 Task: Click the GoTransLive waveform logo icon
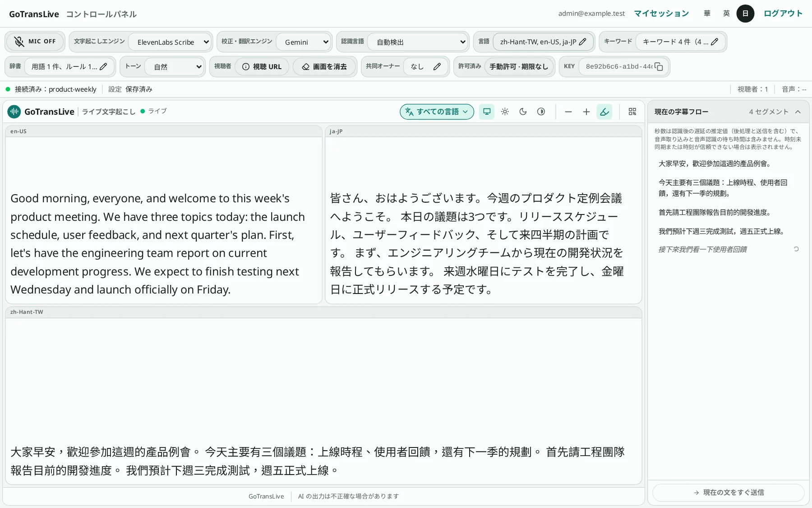pos(14,112)
